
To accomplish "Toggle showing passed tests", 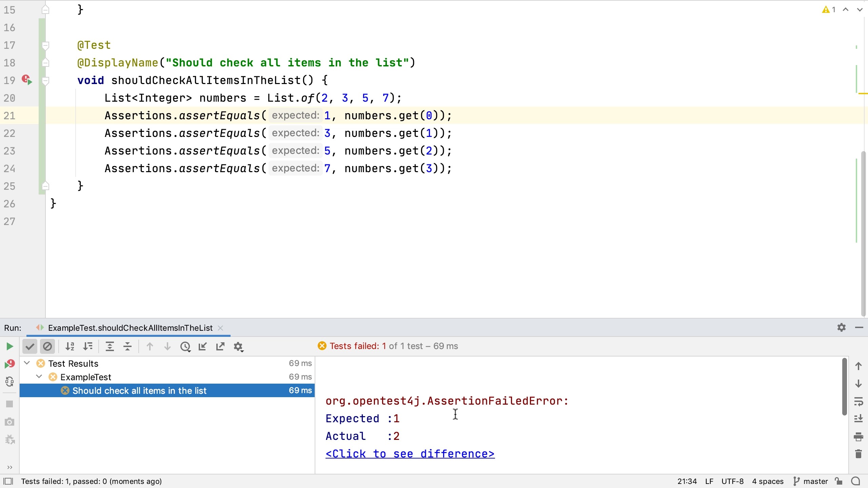I will [x=30, y=346].
